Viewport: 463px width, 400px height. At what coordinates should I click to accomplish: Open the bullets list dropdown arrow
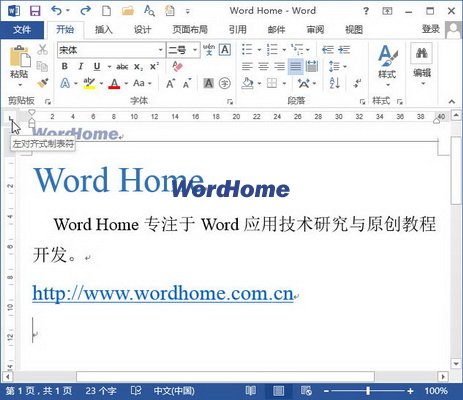click(x=259, y=50)
